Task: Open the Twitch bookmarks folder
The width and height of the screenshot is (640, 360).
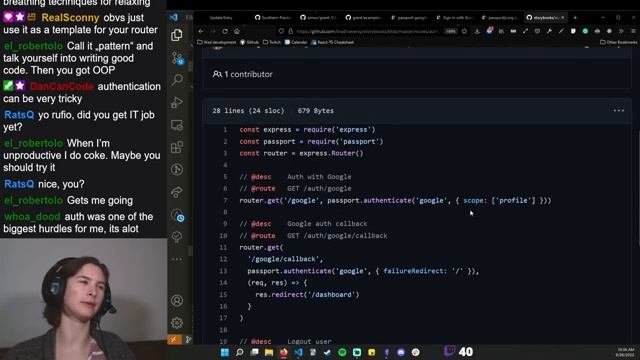Action: (272, 42)
